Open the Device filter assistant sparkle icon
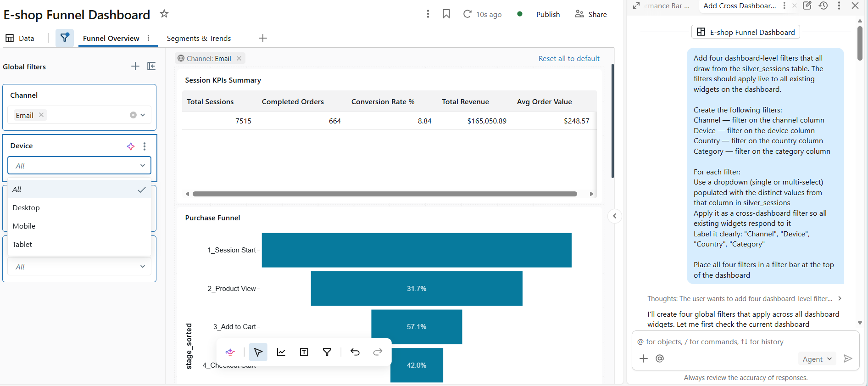 [x=131, y=146]
